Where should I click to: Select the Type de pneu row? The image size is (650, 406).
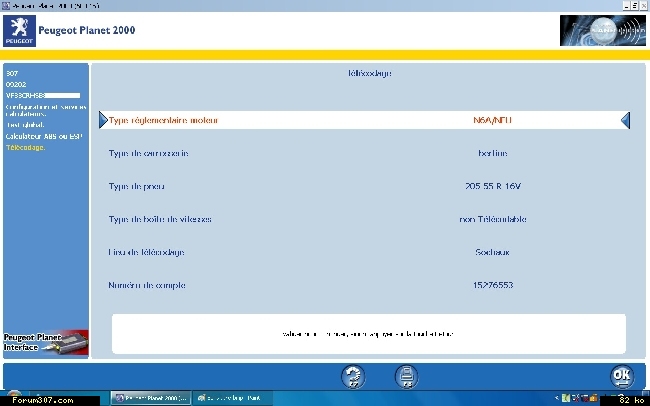(365, 186)
